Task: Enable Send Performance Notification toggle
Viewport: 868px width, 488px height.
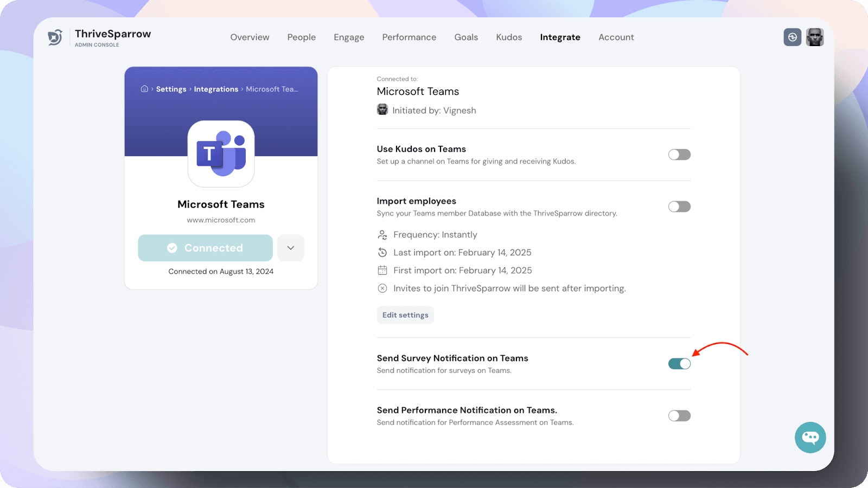Action: (679, 416)
